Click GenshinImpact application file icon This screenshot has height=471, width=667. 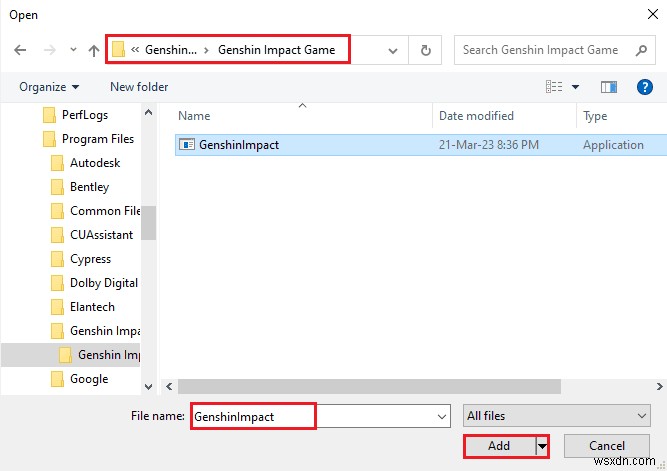187,145
